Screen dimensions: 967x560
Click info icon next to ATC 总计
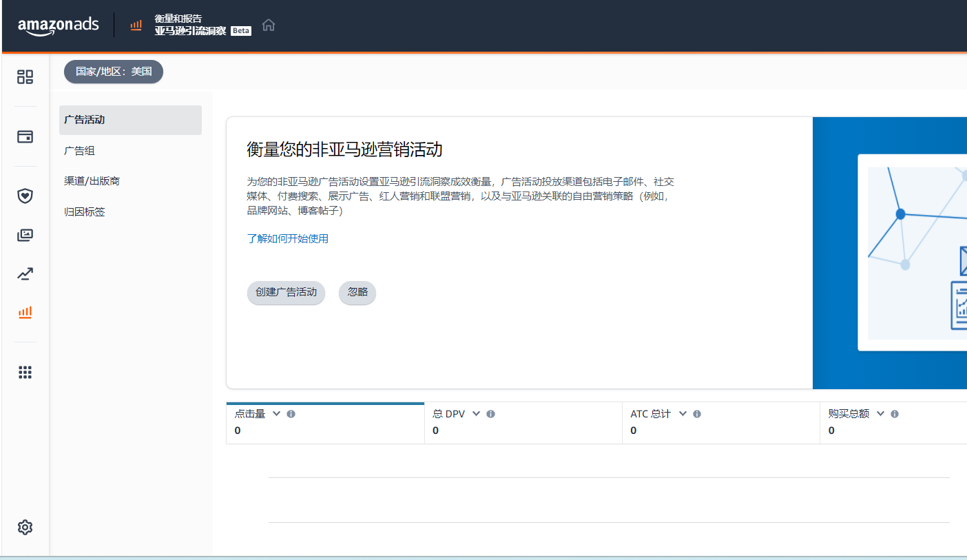(x=697, y=414)
